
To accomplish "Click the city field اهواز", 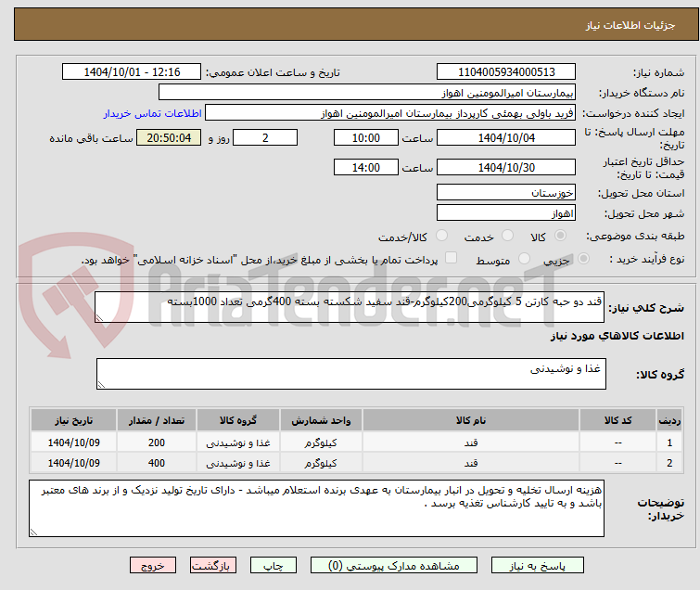I will point(506,213).
